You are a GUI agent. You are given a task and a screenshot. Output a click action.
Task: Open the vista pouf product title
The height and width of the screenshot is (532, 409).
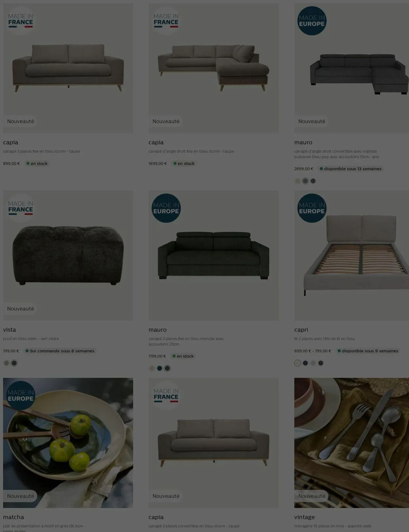pos(9,330)
